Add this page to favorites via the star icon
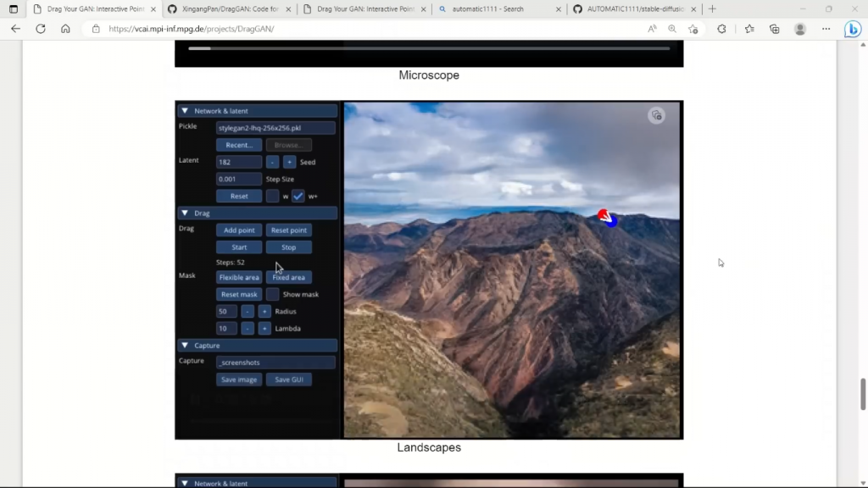Image resolution: width=868 pixels, height=488 pixels. pyautogui.click(x=693, y=29)
